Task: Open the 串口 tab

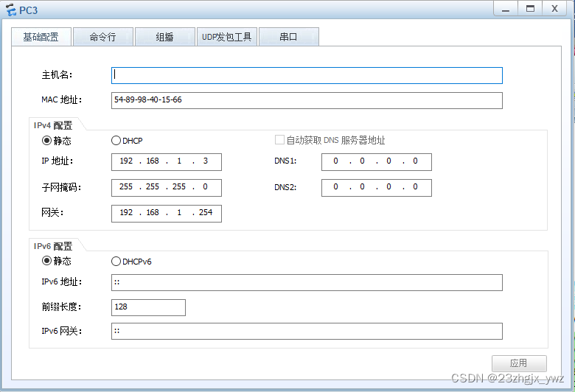Action: tap(288, 37)
